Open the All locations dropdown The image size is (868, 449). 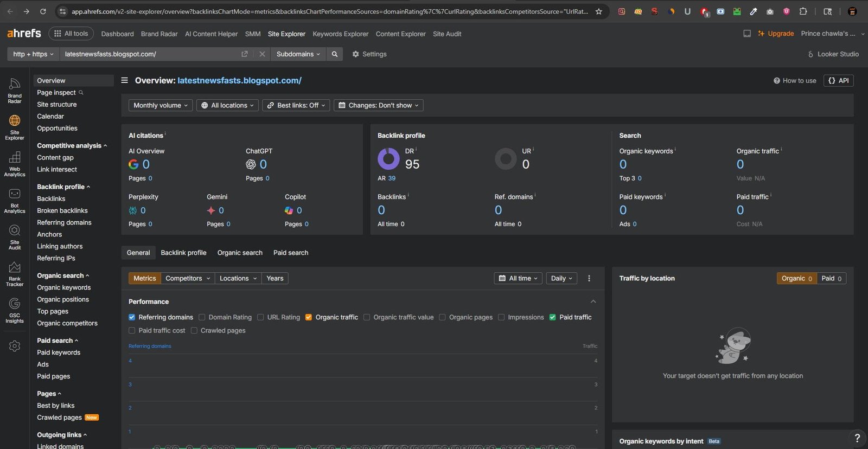[227, 105]
